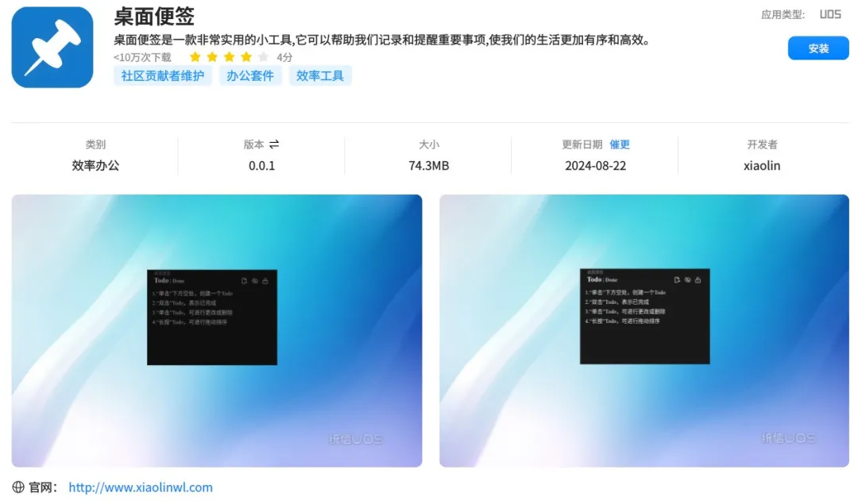Click the globe icon beside 官网
This screenshot has height=504, width=858.
coord(18,487)
